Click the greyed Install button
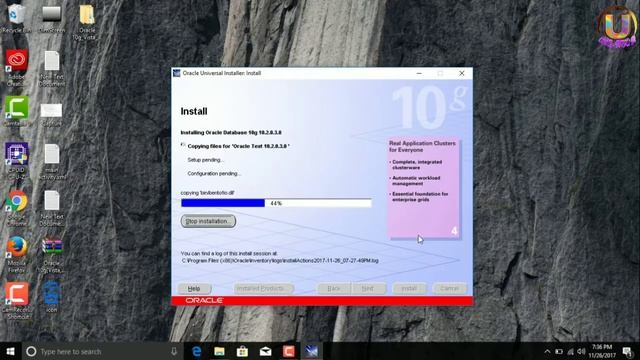 click(409, 289)
